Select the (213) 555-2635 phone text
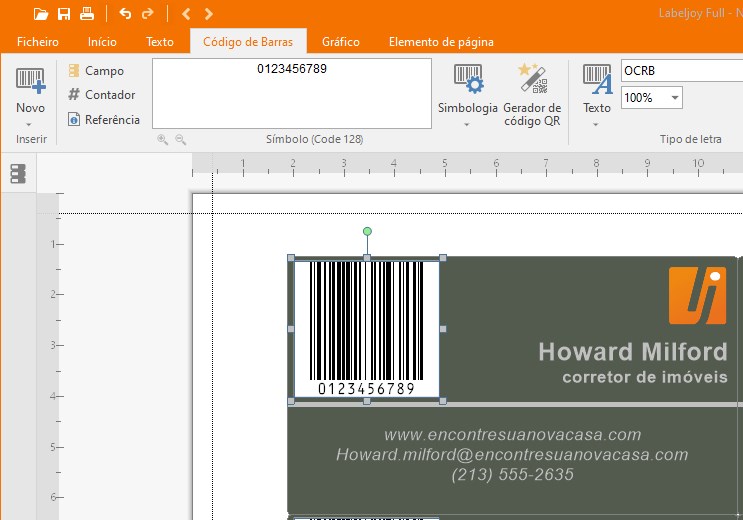 (x=513, y=474)
